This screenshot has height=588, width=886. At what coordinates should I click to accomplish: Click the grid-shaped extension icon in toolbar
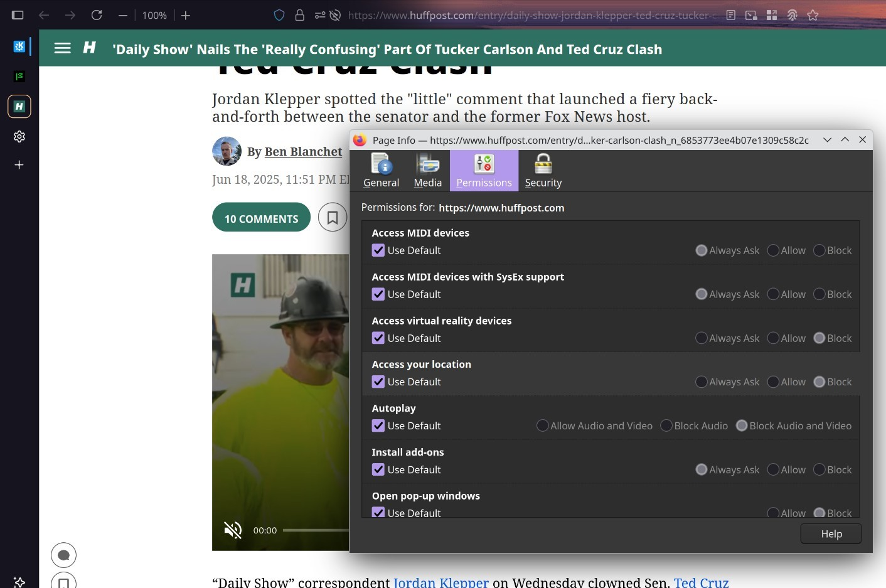pyautogui.click(x=772, y=15)
